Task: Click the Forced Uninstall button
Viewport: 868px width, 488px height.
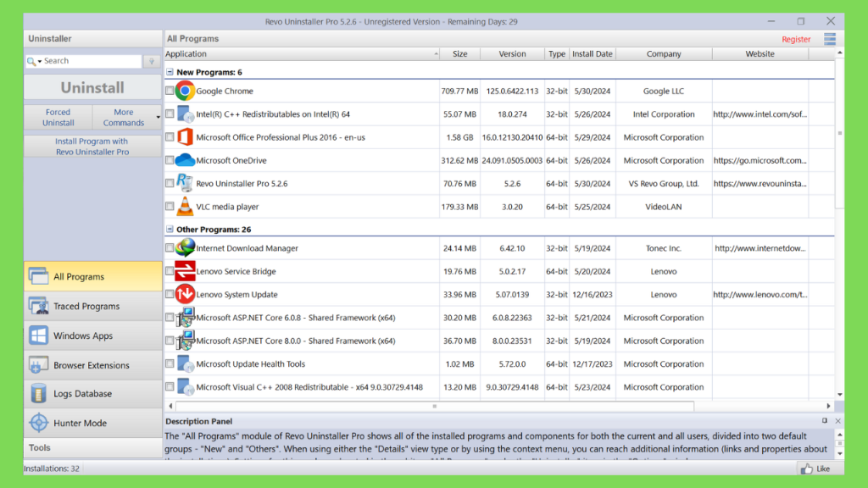Action: coord(58,117)
